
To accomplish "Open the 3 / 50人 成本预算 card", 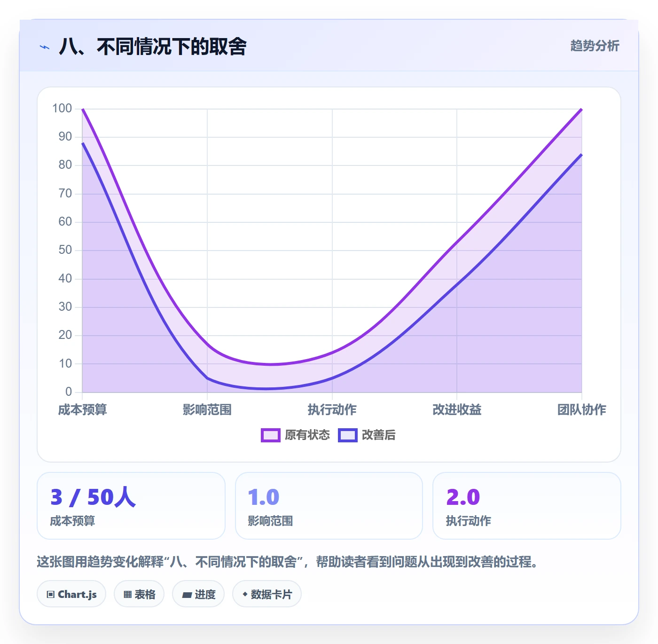I will [131, 506].
